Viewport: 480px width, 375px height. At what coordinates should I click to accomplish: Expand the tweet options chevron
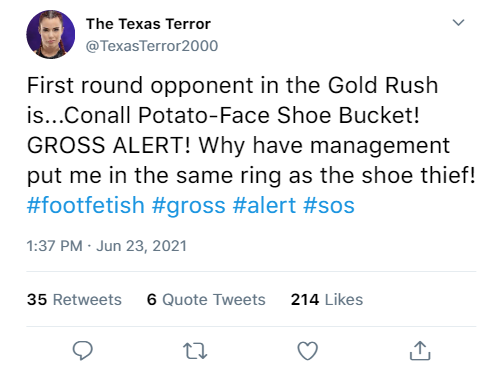(458, 23)
